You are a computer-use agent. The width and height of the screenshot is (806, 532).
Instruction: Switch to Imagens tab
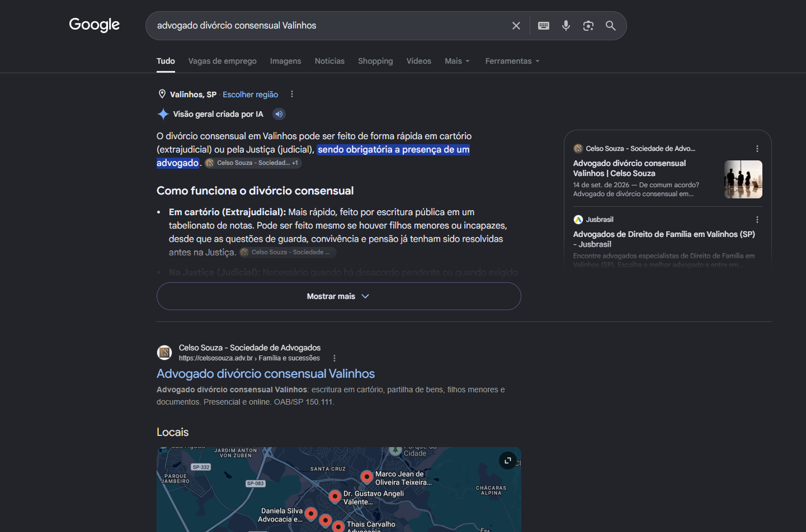click(286, 61)
